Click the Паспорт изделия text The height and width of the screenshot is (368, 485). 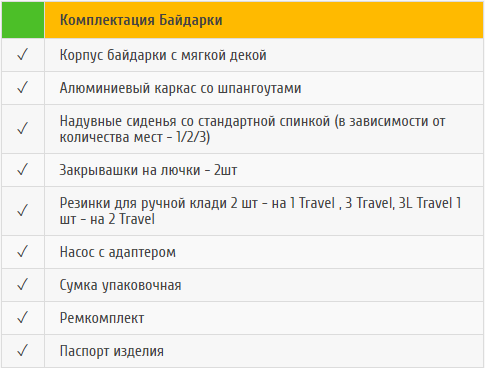(112, 351)
